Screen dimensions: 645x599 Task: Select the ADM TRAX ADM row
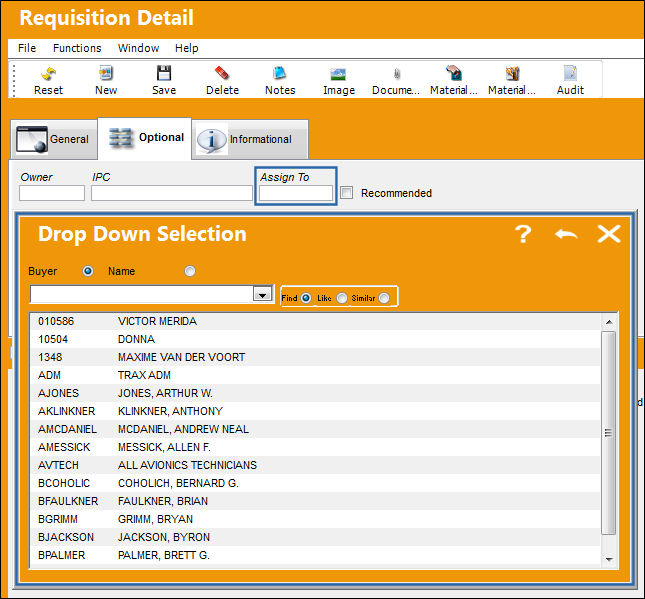(x=315, y=375)
